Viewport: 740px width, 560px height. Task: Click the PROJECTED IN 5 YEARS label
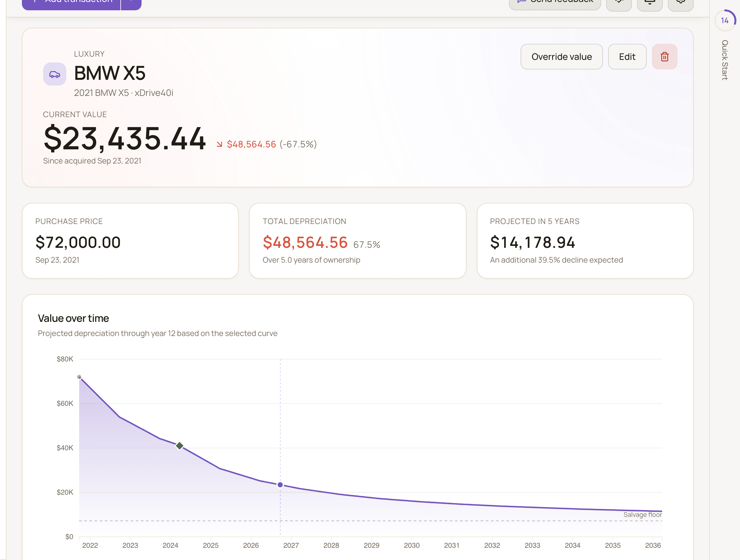pos(534,221)
